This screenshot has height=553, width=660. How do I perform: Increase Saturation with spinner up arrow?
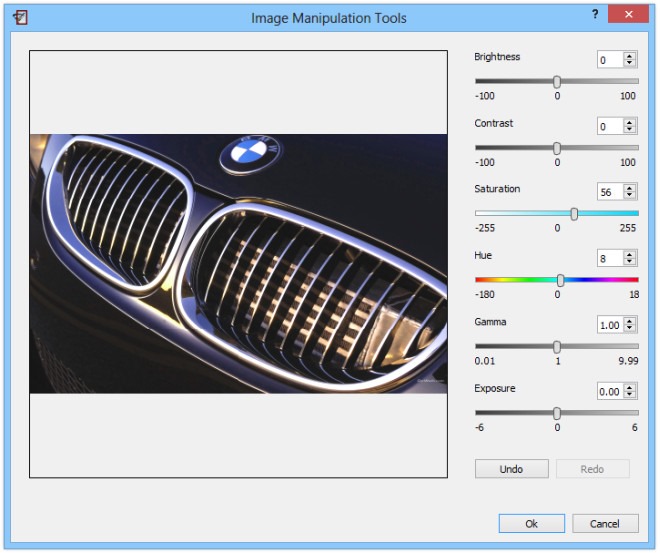(630, 188)
